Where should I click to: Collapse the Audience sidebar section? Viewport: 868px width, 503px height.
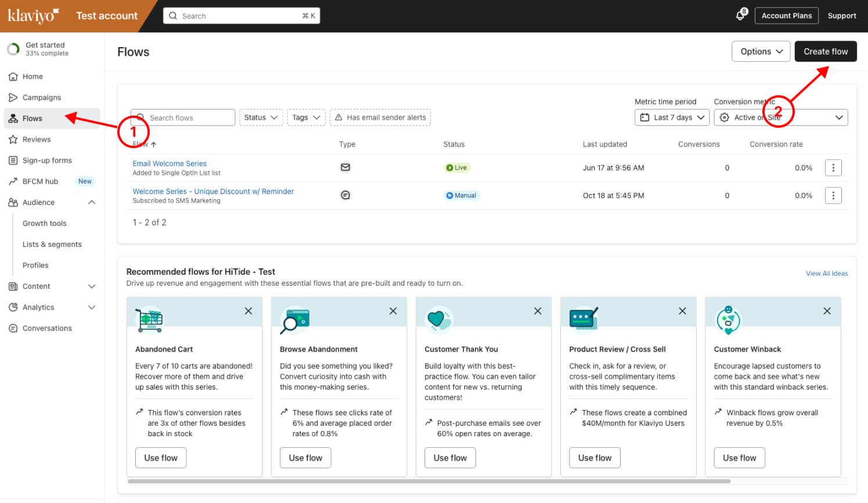coord(92,202)
